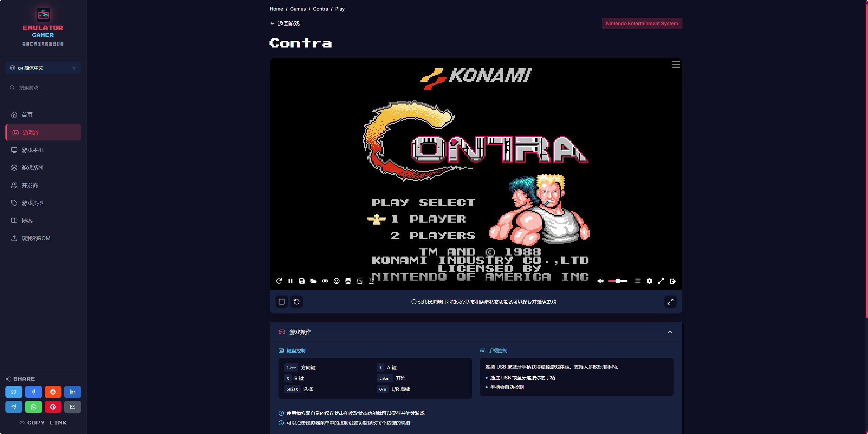This screenshot has height=434, width=868.
Task: Click the cache manager database icon
Action: pyautogui.click(x=348, y=281)
